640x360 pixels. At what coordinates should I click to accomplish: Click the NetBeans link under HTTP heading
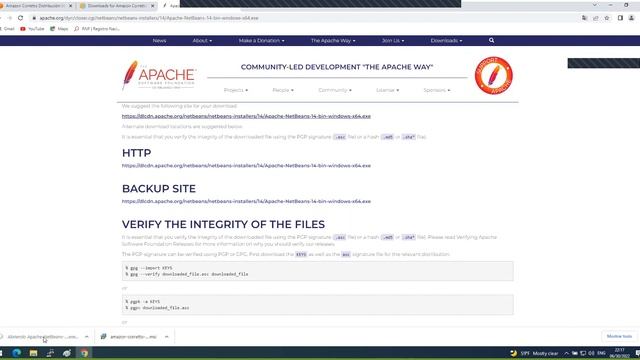(x=246, y=165)
